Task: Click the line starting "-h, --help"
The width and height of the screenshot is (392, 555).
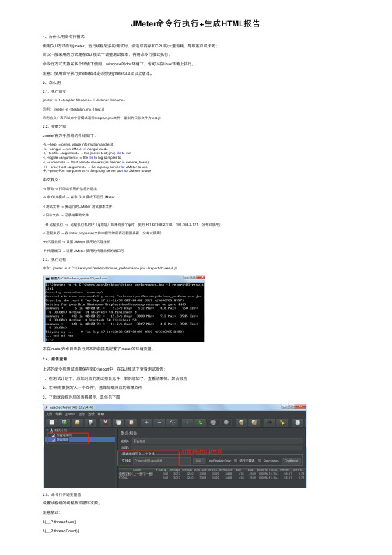Action: (x=78, y=145)
